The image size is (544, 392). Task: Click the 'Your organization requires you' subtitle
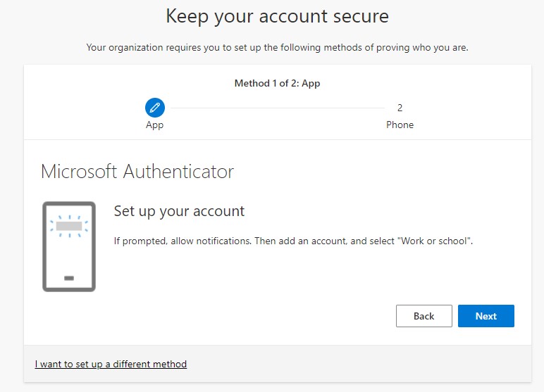click(277, 47)
